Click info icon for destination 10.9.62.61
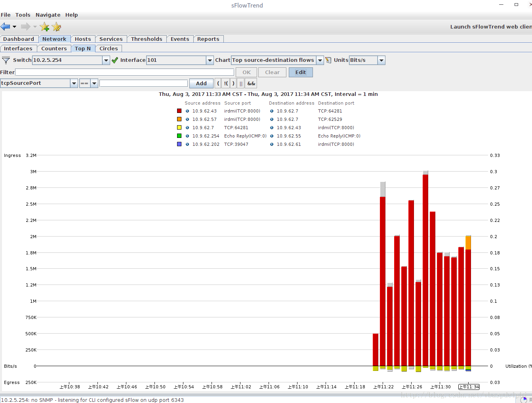The height and width of the screenshot is (403, 532). click(272, 144)
